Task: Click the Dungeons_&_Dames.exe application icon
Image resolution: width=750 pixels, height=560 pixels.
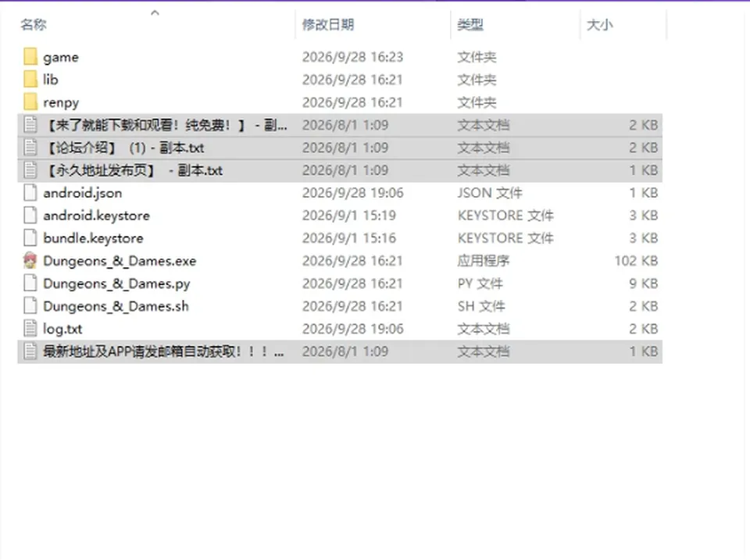Action: (30, 261)
